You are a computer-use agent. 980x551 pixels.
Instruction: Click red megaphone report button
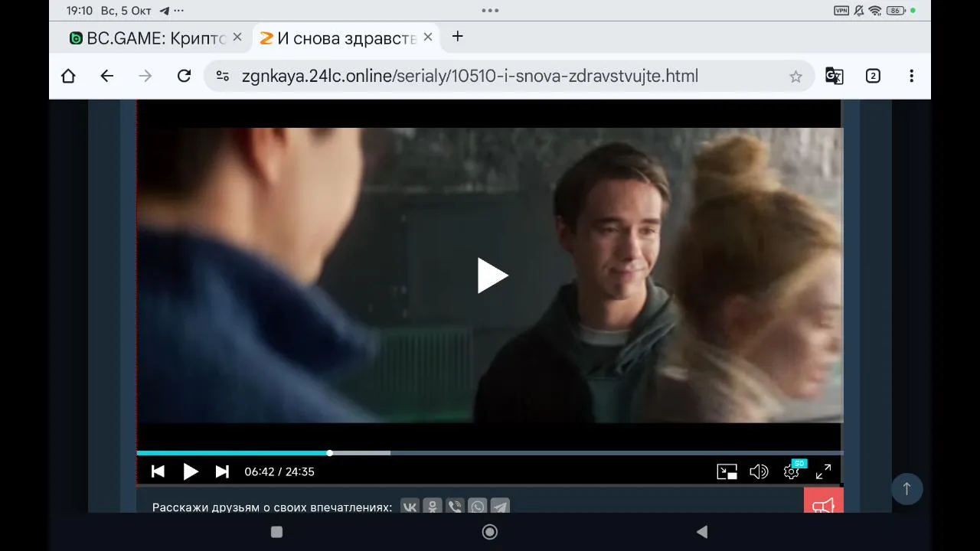point(824,500)
